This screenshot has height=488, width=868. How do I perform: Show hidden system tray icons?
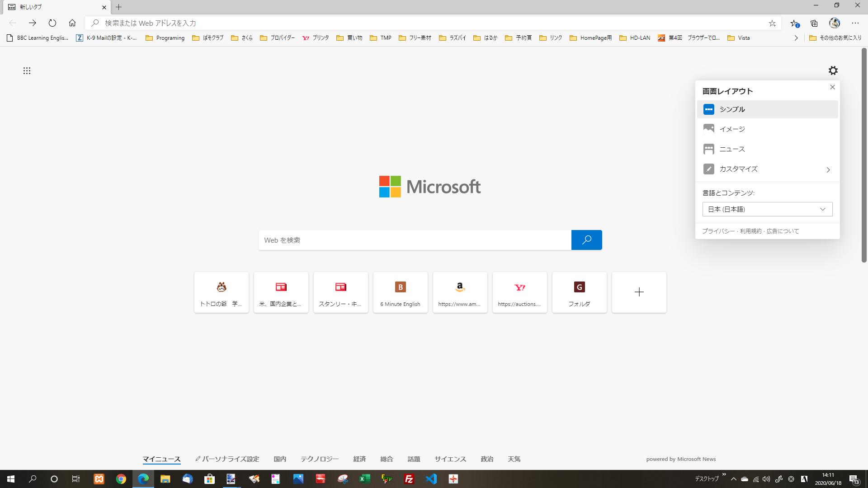(x=734, y=479)
